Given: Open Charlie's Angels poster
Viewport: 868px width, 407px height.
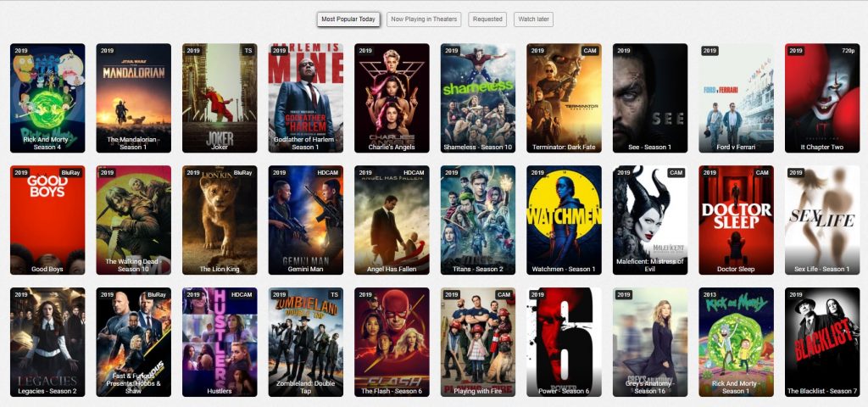Looking at the screenshot, I should 392,98.
